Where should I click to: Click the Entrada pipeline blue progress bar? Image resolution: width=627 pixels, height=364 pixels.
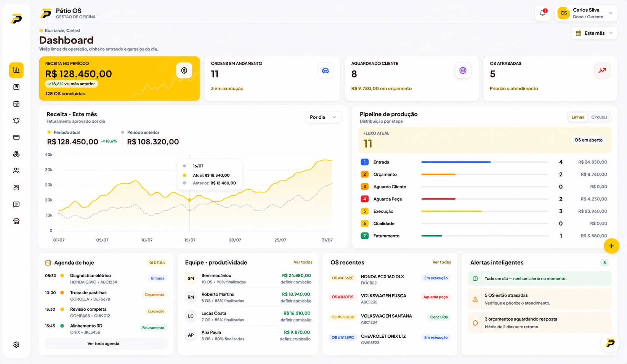(x=456, y=162)
